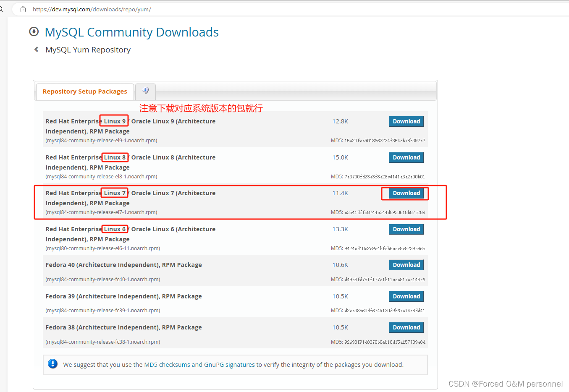The image size is (569, 392).
Task: Download the Linux 9 RPM package
Action: pyautogui.click(x=406, y=121)
